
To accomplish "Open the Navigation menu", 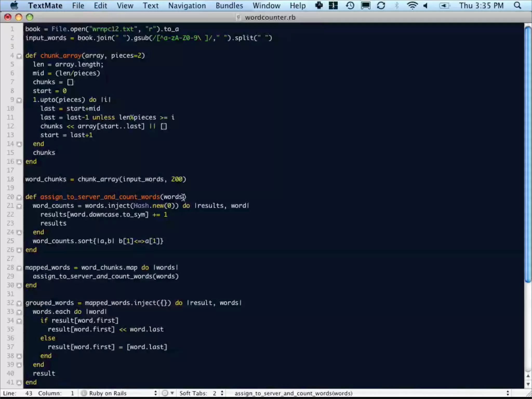I will [187, 6].
